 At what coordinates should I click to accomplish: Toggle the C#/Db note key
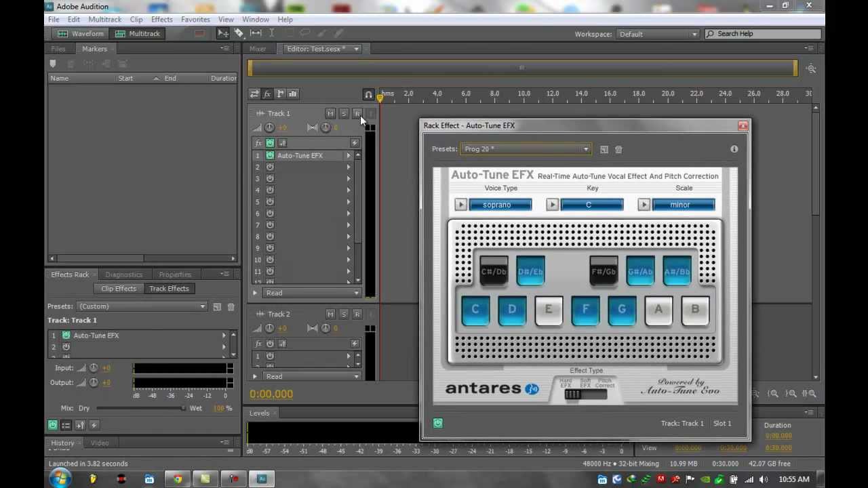(494, 271)
